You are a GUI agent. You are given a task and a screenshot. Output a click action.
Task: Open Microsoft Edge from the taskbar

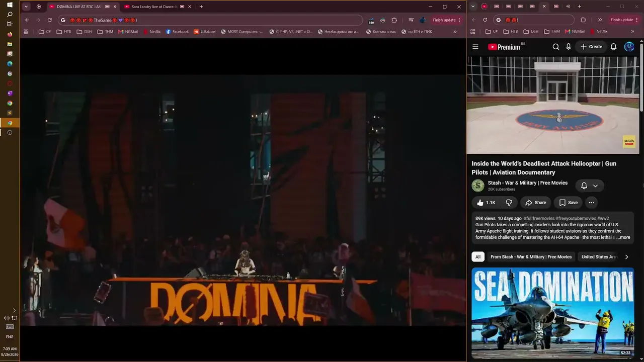[x=10, y=64]
